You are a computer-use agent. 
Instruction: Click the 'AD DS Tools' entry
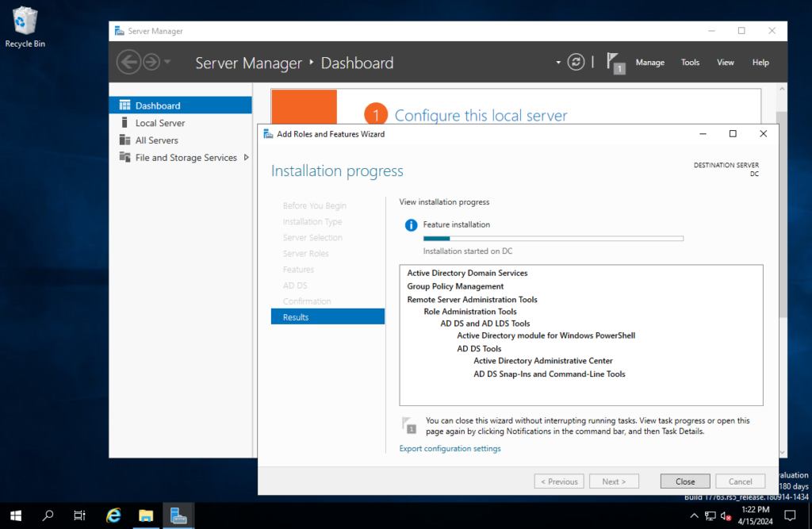point(479,349)
